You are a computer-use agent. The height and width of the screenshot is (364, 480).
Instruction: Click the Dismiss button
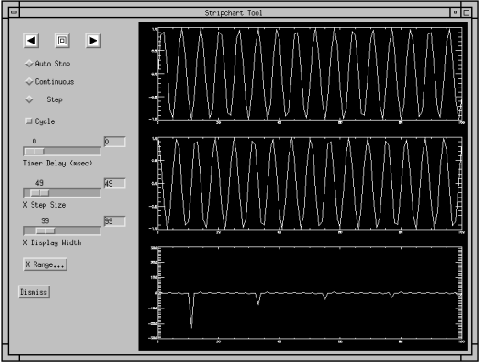tap(34, 292)
